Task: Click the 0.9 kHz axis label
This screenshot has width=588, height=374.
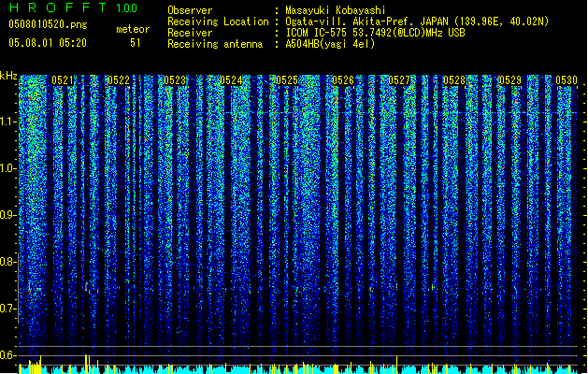Action: pos(8,215)
